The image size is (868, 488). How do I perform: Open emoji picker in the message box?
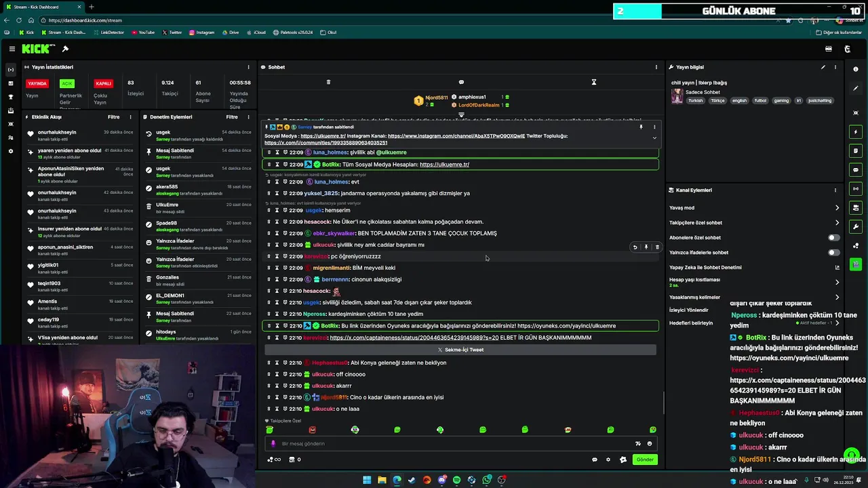[x=650, y=444]
